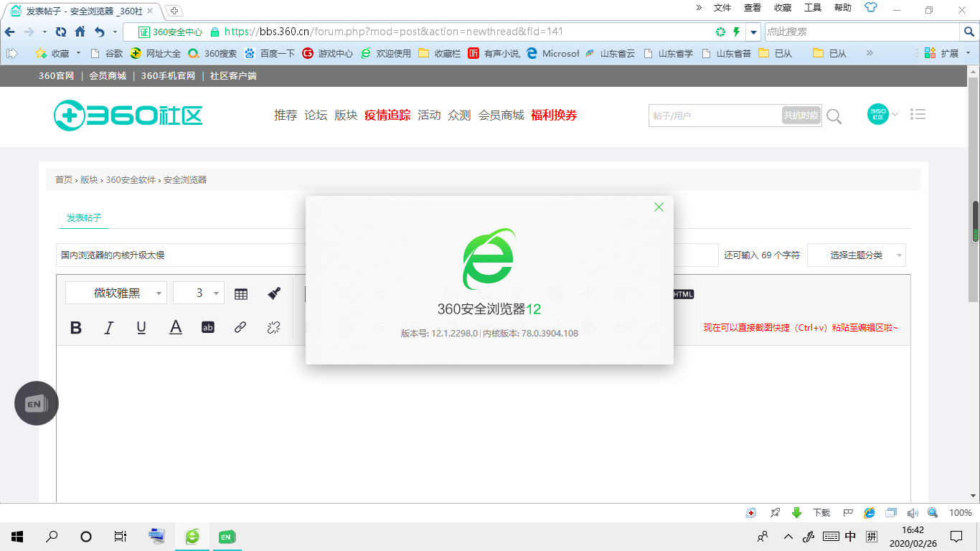Click the floating EN input widget
This screenshot has height=551, width=980.
point(36,404)
